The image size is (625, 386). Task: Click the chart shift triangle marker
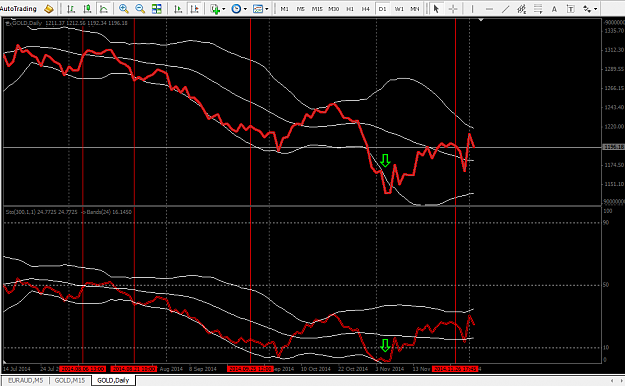[481, 20]
